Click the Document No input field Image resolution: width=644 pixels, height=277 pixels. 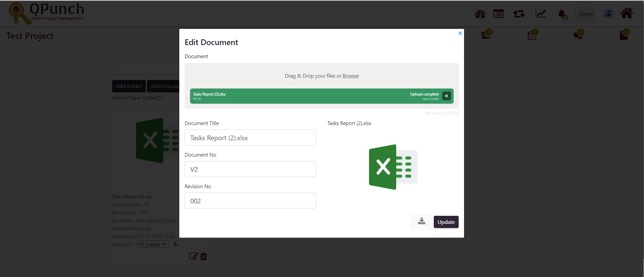(x=250, y=169)
